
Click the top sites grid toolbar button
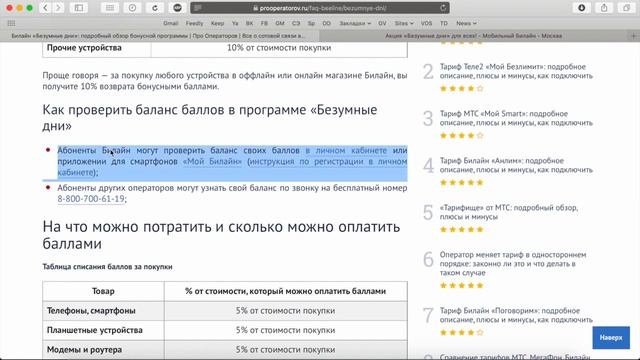(110, 8)
